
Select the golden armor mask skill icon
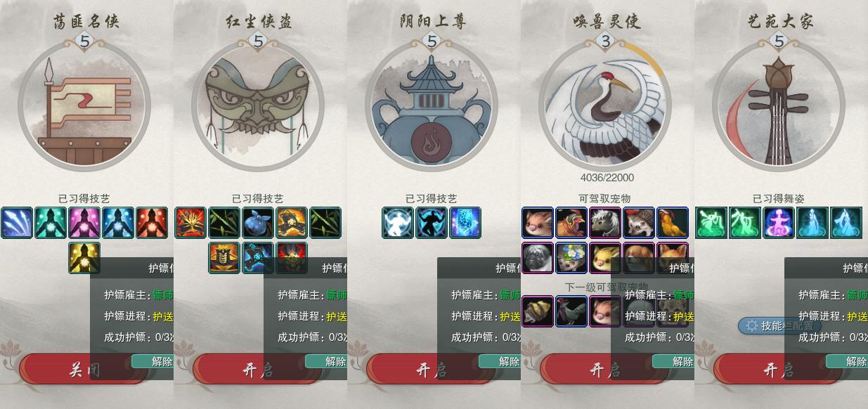224,257
